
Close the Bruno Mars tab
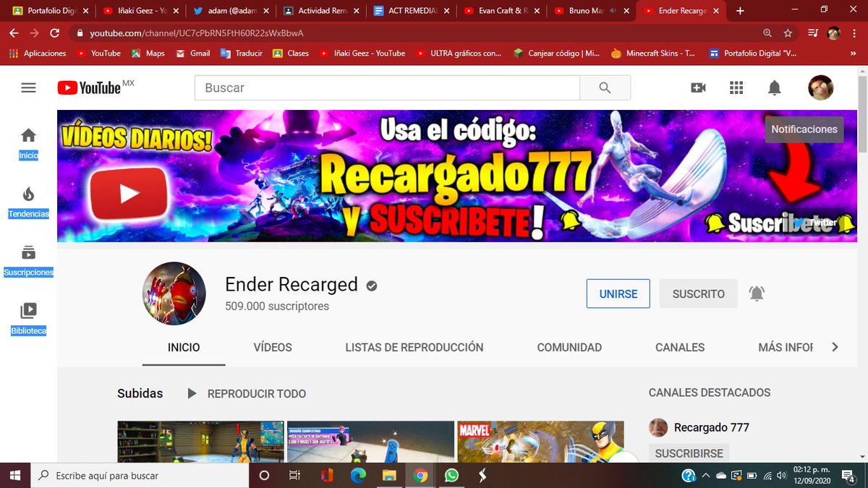coord(626,11)
